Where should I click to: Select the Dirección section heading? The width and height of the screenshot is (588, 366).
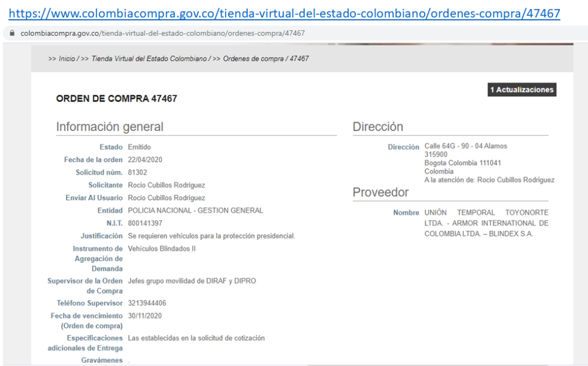[378, 127]
